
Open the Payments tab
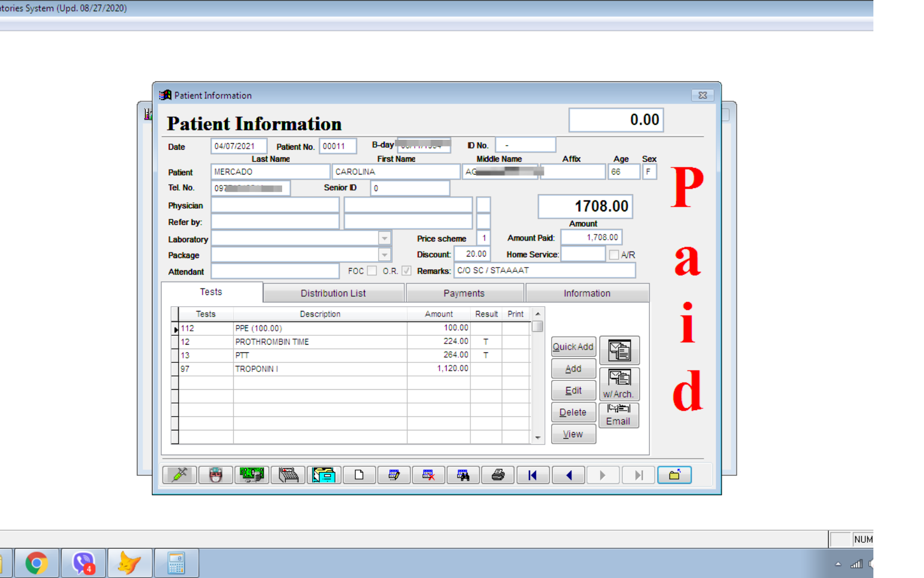click(464, 293)
